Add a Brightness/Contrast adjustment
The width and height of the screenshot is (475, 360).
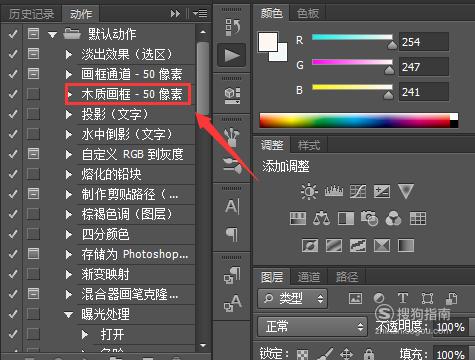click(x=309, y=192)
